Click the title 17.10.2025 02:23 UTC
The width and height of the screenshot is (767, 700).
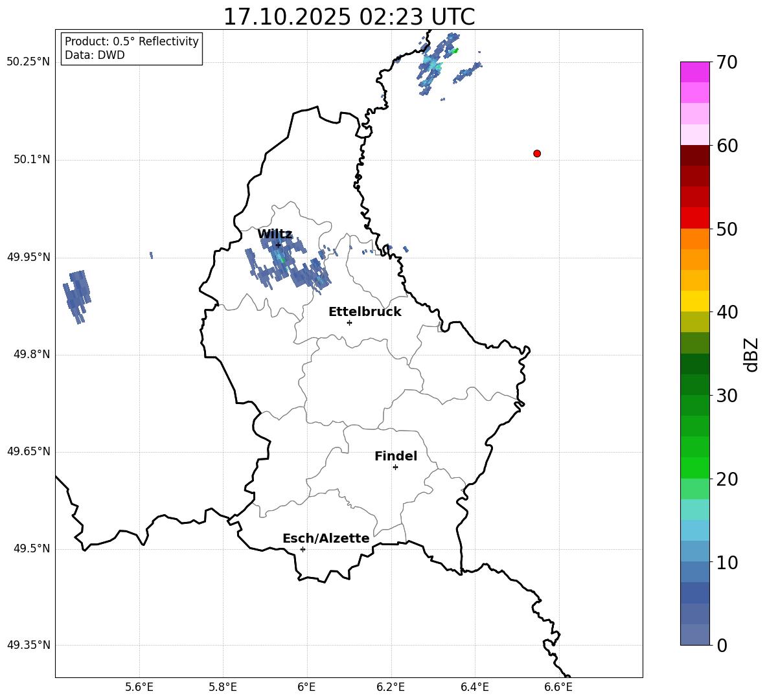[349, 17]
